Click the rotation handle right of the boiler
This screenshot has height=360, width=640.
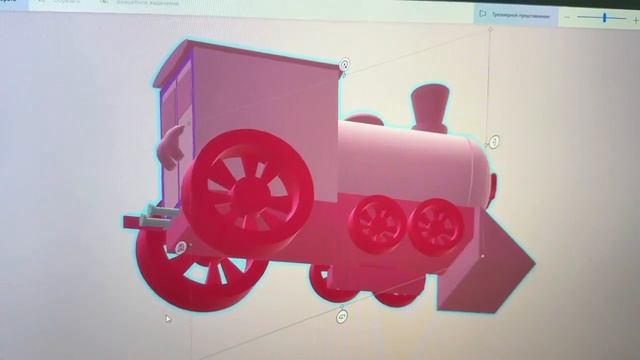click(494, 142)
